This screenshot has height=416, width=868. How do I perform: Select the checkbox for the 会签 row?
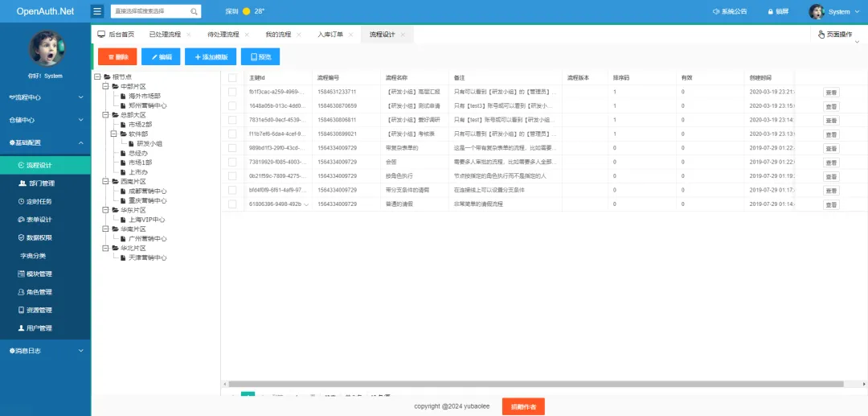(232, 162)
